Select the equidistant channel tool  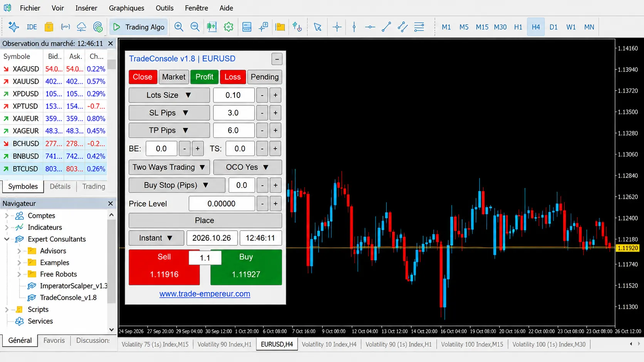tap(402, 27)
